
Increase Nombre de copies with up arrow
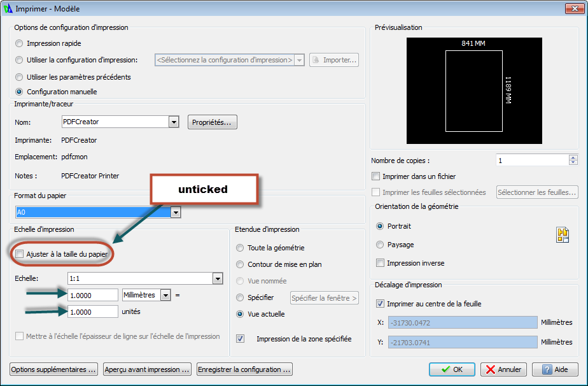tap(573, 158)
